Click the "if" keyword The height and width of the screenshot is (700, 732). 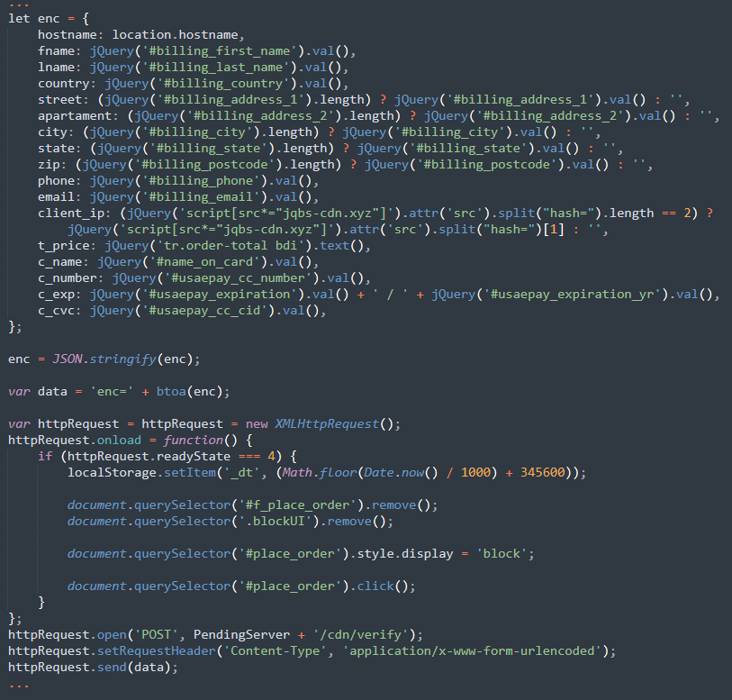click(x=45, y=457)
